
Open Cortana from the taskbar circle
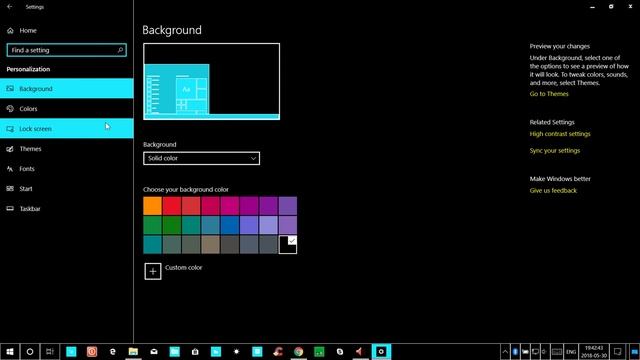pyautogui.click(x=30, y=351)
